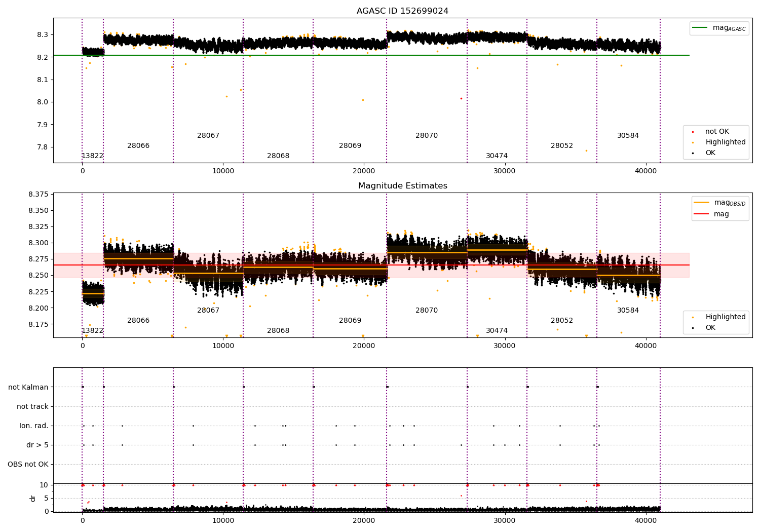Click OBSID 28052 in the Magnitude Estimates panel

coord(562,321)
